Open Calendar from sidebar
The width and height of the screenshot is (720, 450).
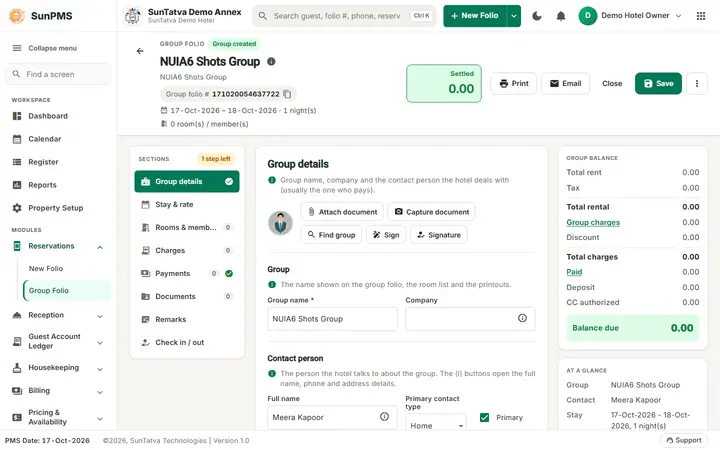point(58,139)
